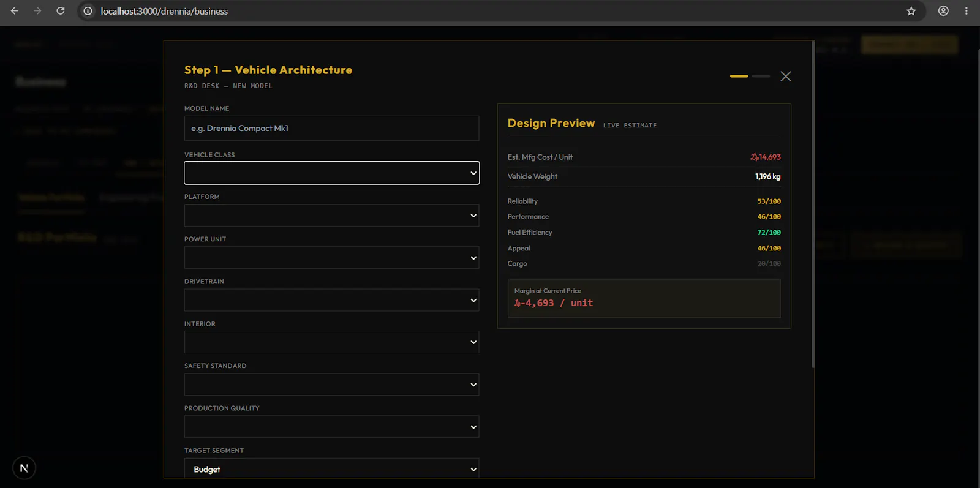Open the Production Quality dropdown
This screenshot has height=488, width=980.
pyautogui.click(x=331, y=427)
